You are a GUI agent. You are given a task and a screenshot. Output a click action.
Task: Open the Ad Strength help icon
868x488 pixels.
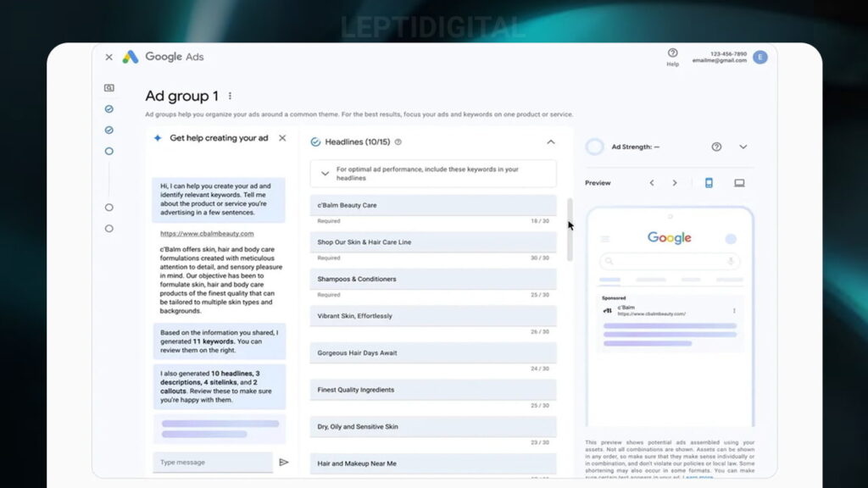click(716, 147)
